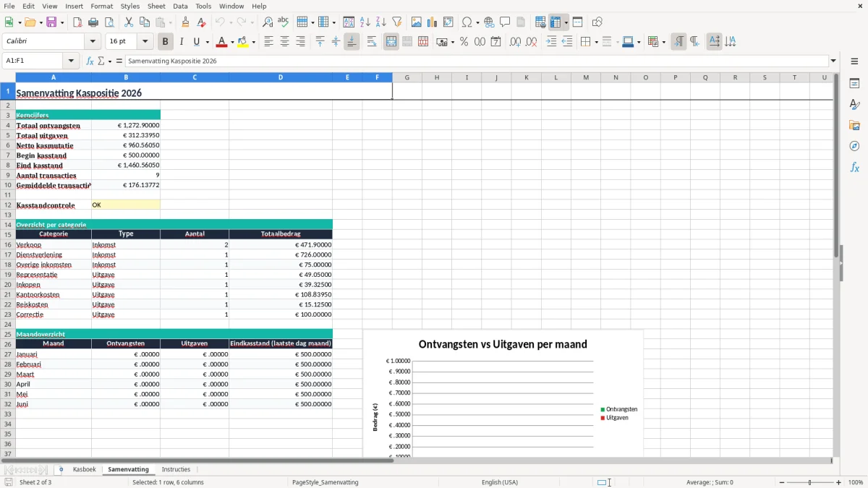Viewport: 868px width, 488px height.
Task: Click English (USA) language in status bar
Action: point(500,482)
